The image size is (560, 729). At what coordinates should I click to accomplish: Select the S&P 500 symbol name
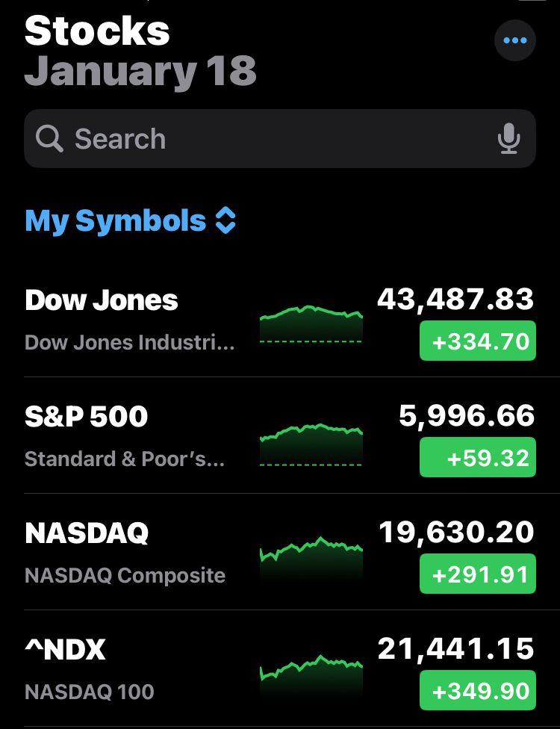coord(86,417)
